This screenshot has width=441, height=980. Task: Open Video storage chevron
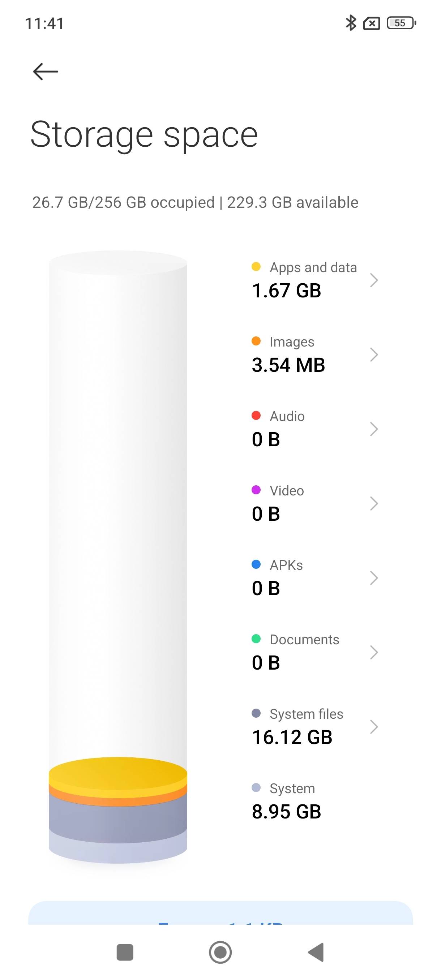click(x=374, y=504)
